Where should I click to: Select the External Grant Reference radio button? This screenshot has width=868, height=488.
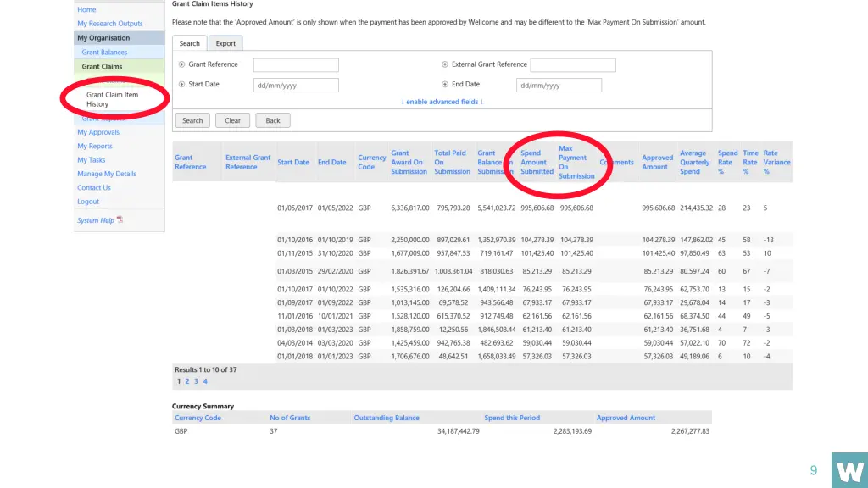(x=444, y=64)
